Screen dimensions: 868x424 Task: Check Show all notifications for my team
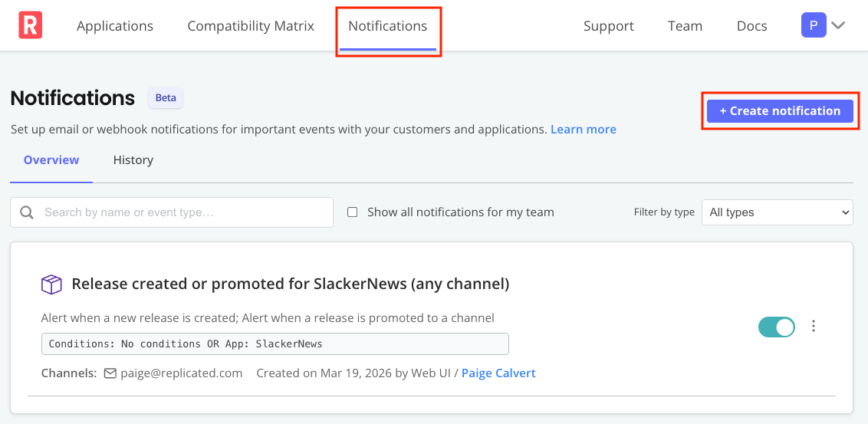point(353,212)
